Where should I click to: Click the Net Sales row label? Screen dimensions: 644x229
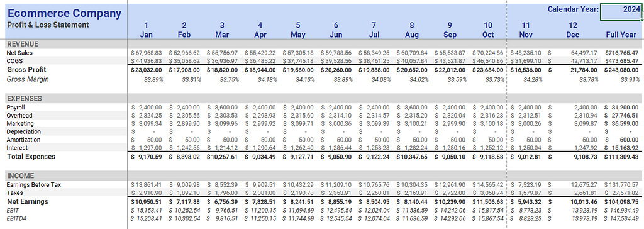point(19,53)
